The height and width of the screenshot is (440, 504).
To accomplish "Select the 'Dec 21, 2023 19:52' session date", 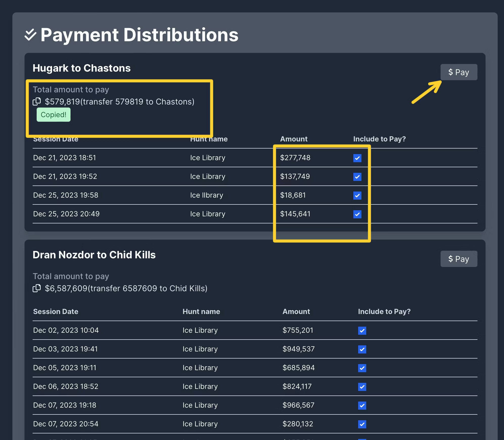I will click(x=65, y=176).
